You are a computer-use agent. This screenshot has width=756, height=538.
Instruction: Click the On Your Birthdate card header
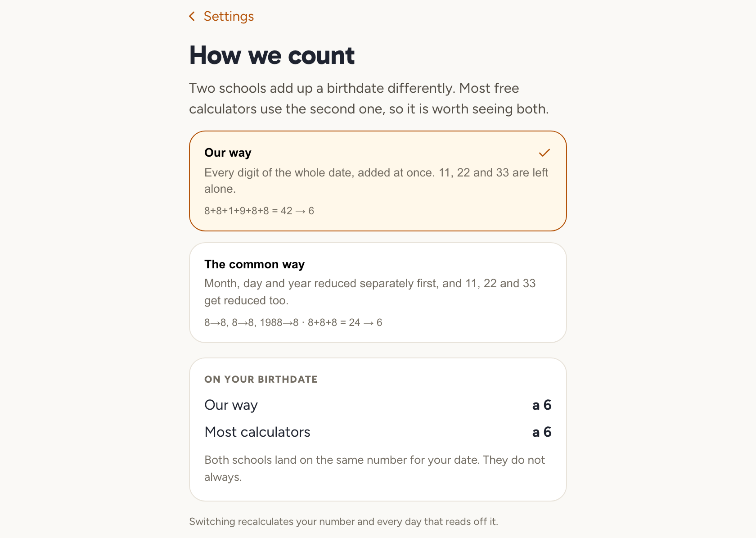[261, 379]
